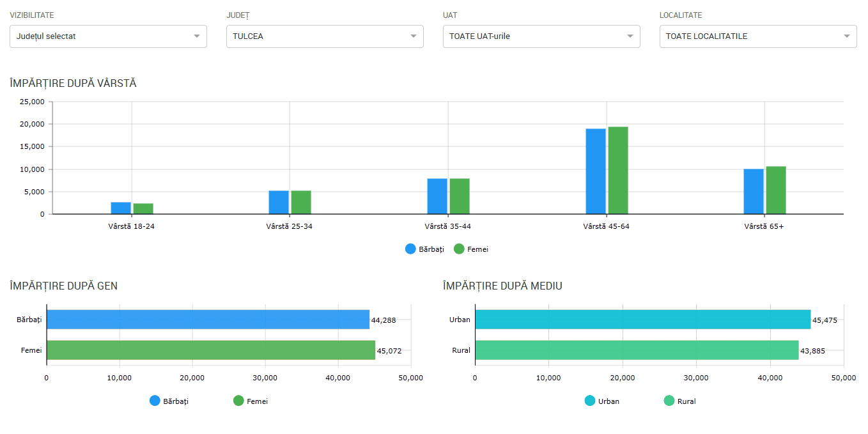Toggle Rural legend in environment chart
The image size is (868, 434).
click(679, 401)
